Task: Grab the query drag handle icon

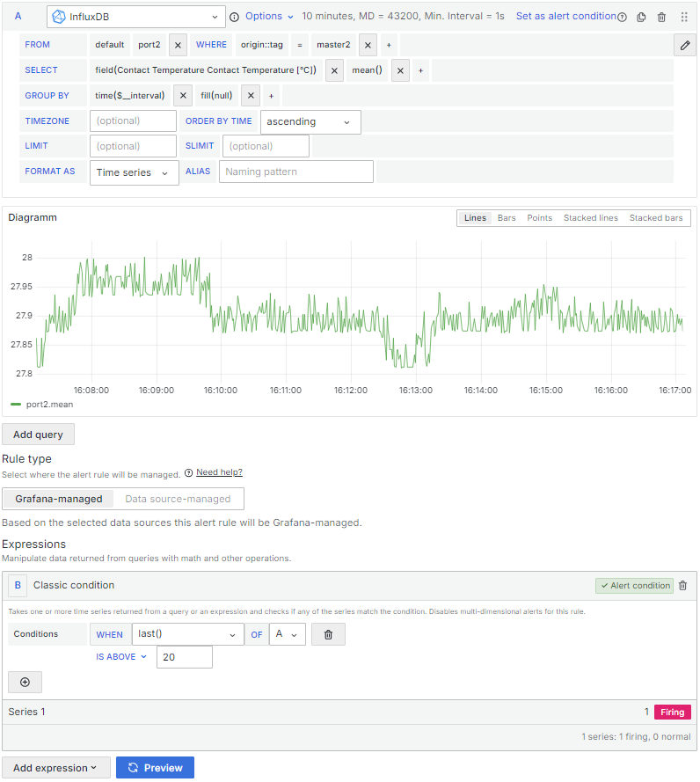Action: [684, 17]
